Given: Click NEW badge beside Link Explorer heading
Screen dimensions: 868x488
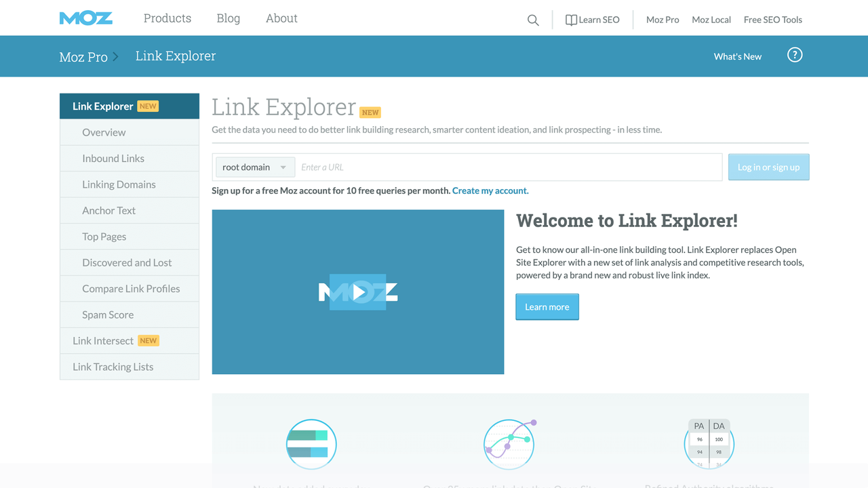Looking at the screenshot, I should (x=370, y=113).
